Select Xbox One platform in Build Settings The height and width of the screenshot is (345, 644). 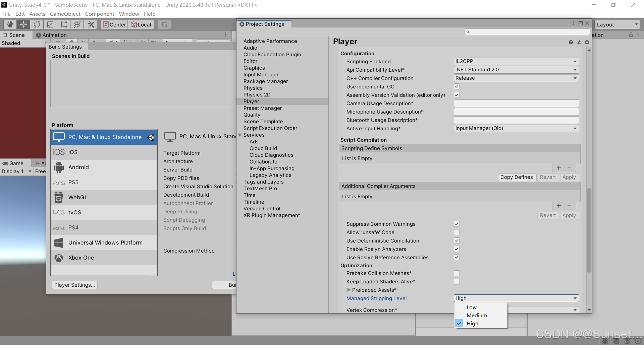tap(104, 258)
